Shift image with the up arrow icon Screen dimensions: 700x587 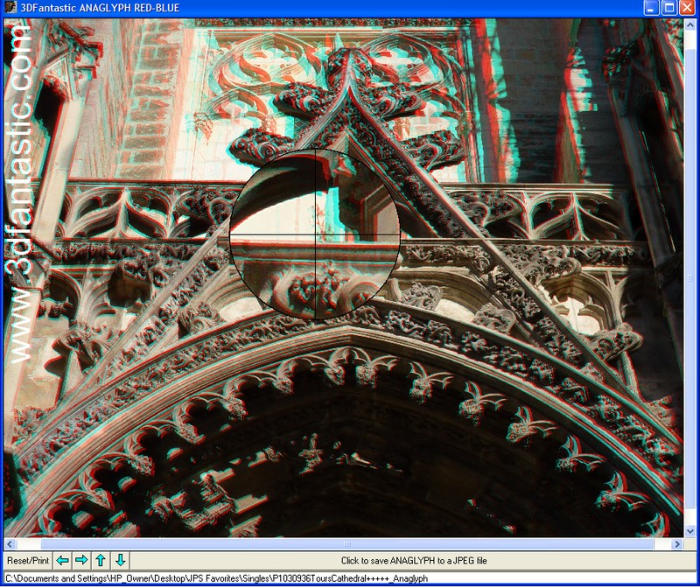tap(100, 560)
